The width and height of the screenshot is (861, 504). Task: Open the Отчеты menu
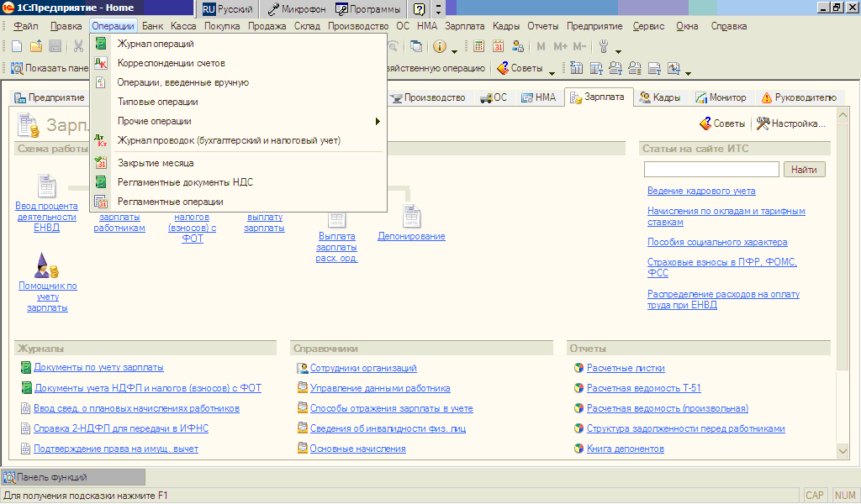(542, 26)
